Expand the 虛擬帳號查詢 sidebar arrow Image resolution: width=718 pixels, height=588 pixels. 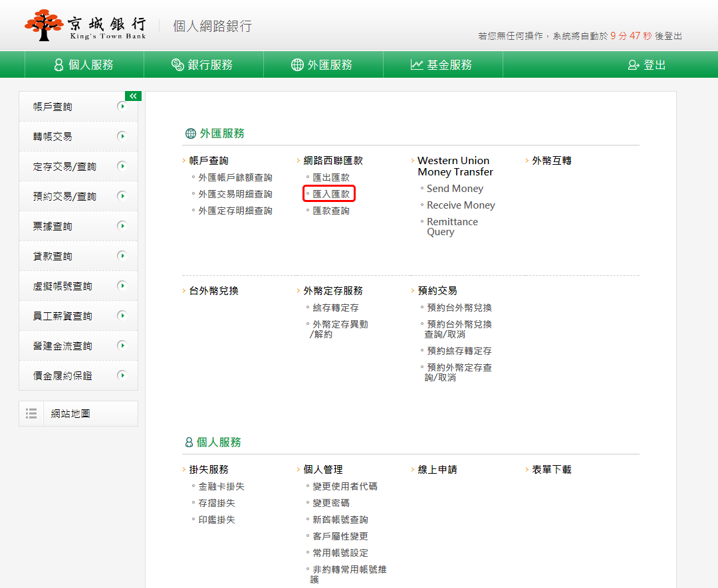tap(122, 286)
